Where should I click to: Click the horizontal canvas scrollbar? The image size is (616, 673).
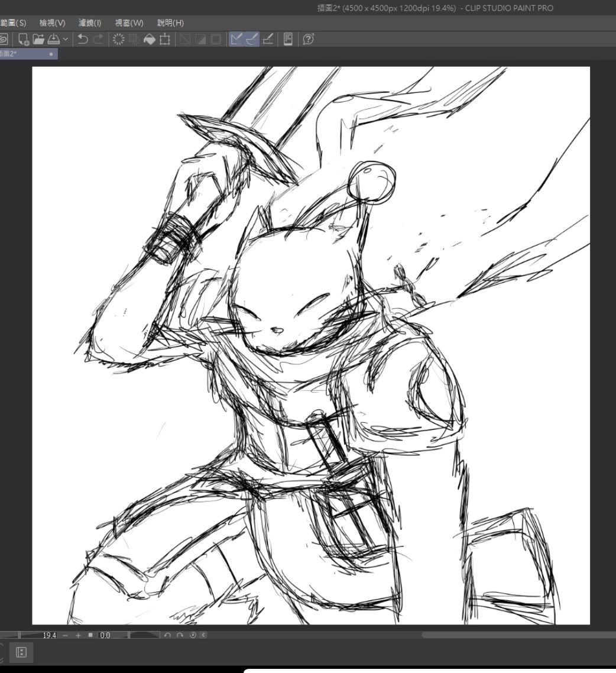coord(518,635)
